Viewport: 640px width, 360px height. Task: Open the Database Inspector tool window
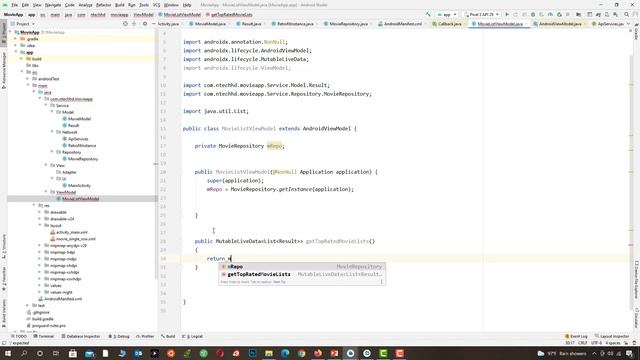81,336
